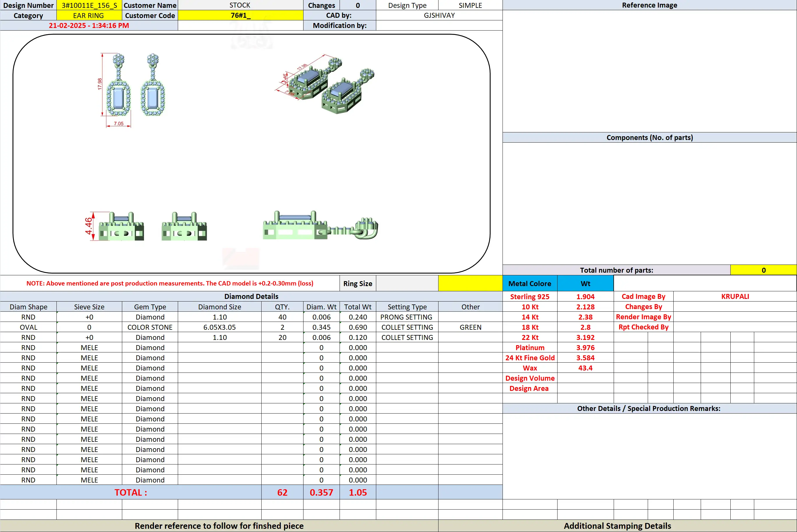
Task: Select the total weight 1.05 cell
Action: point(357,492)
